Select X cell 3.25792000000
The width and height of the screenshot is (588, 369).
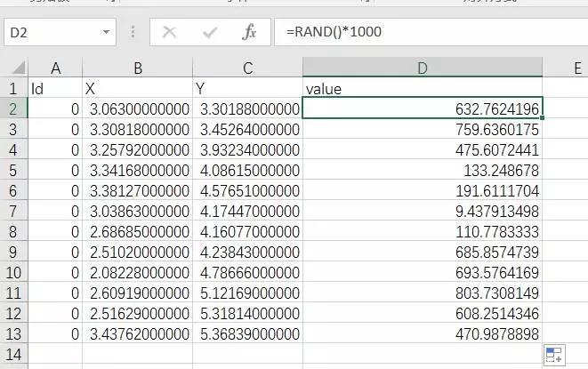[137, 150]
